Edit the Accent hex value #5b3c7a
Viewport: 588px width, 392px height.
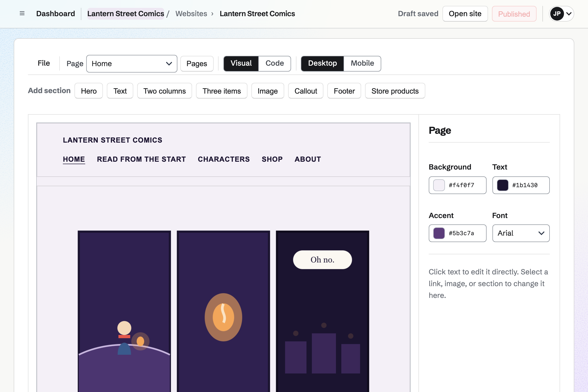[462, 233]
